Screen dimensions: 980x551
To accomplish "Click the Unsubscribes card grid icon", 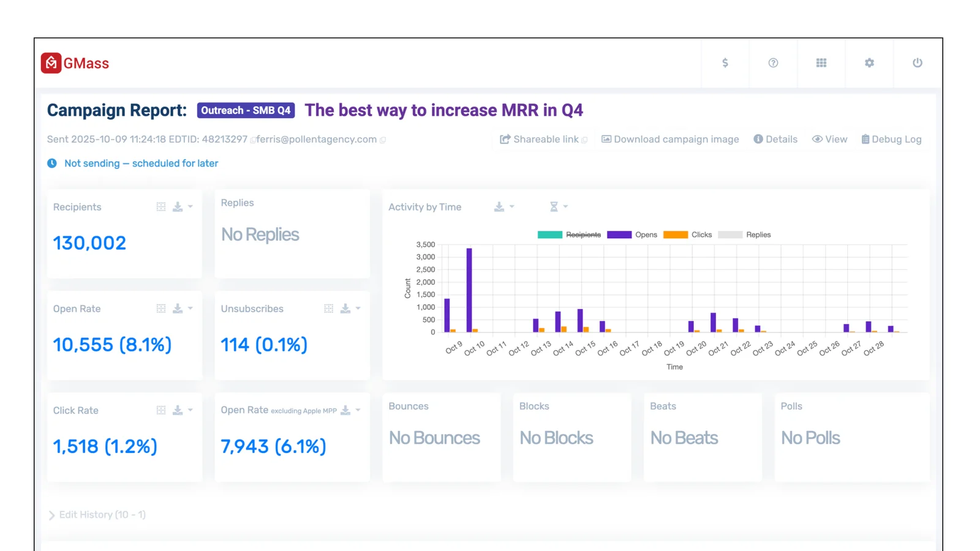I will tap(329, 309).
